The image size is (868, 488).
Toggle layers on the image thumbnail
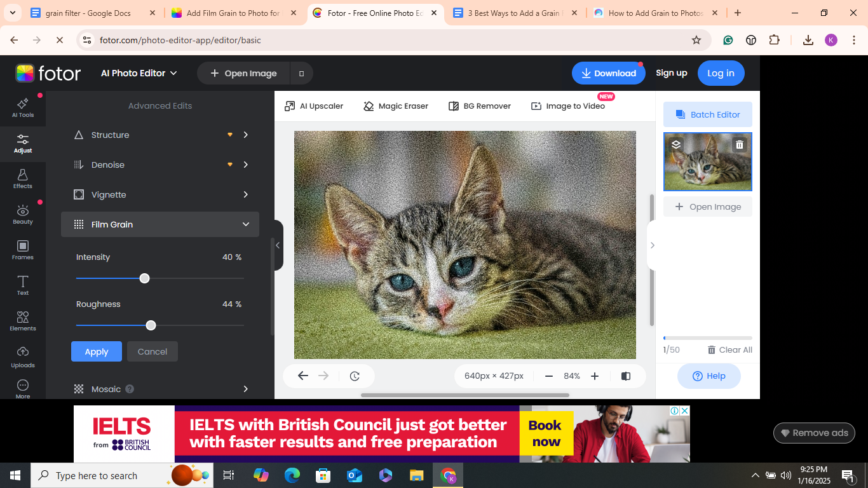[x=675, y=144]
